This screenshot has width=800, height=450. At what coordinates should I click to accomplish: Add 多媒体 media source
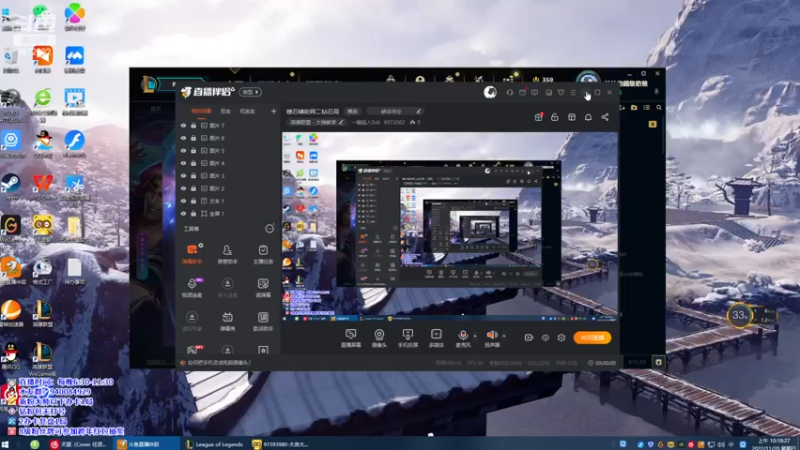(436, 338)
